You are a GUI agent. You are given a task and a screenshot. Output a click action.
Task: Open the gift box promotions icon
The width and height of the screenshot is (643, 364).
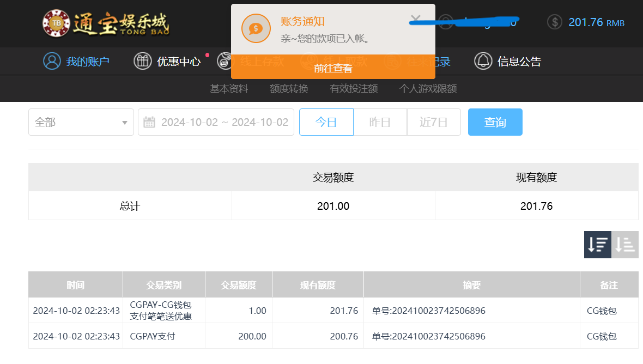click(142, 61)
